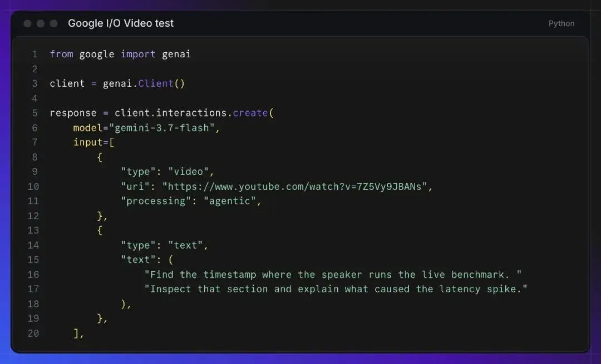Click the "type": "text" line
Viewport: 601px width, 364px height.
point(164,245)
